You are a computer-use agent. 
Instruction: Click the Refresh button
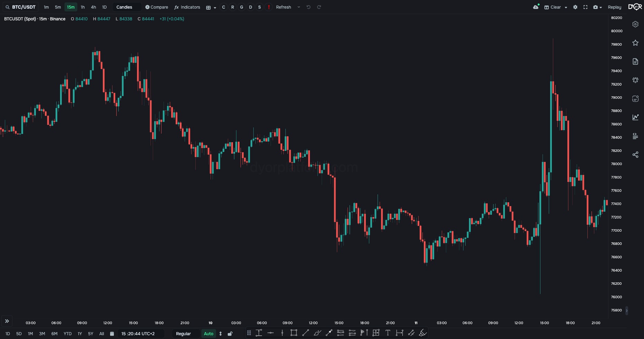coord(283,7)
